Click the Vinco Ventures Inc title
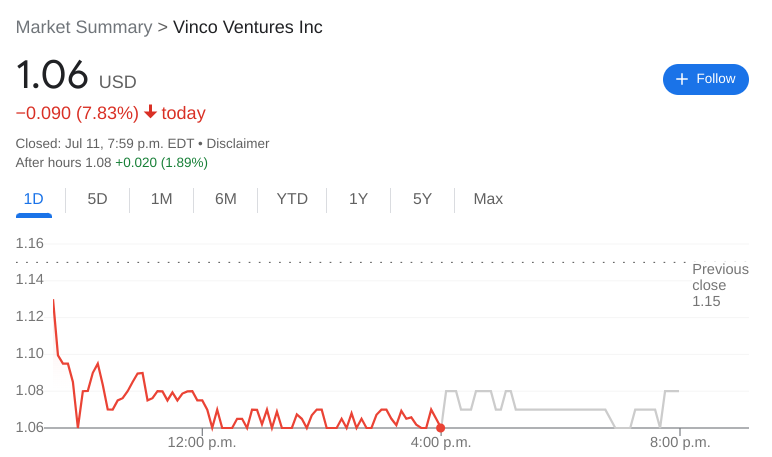772x457 pixels. tap(248, 27)
